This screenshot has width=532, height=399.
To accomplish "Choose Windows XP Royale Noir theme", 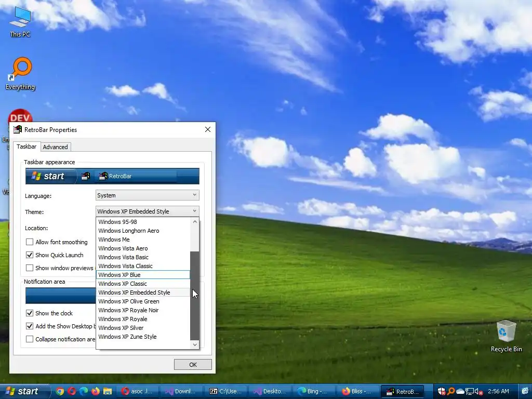I will tap(143, 310).
